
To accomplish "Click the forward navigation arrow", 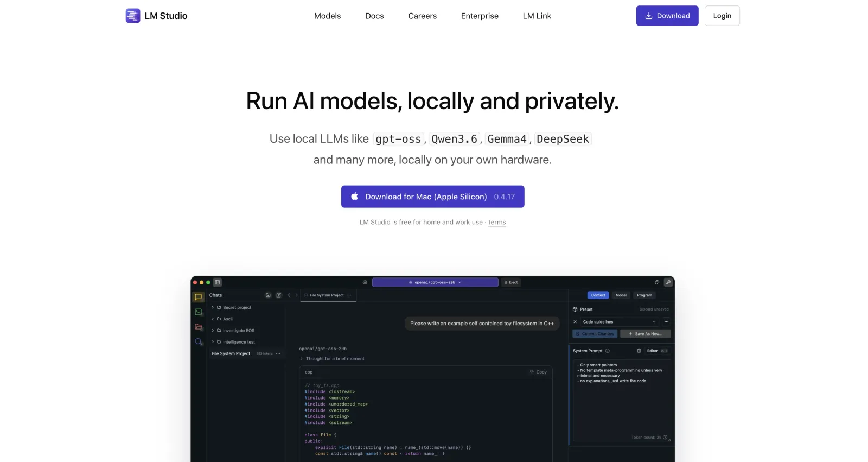I will 297,295.
